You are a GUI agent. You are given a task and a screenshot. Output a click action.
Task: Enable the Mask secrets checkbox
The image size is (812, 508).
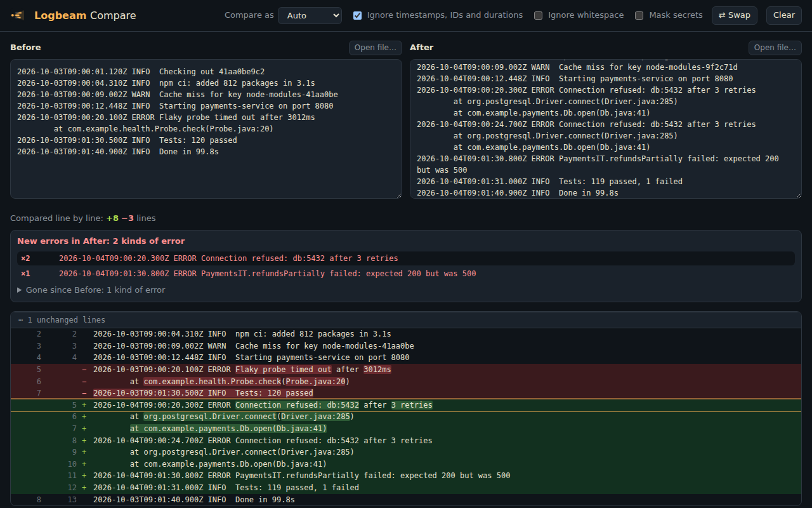point(639,15)
